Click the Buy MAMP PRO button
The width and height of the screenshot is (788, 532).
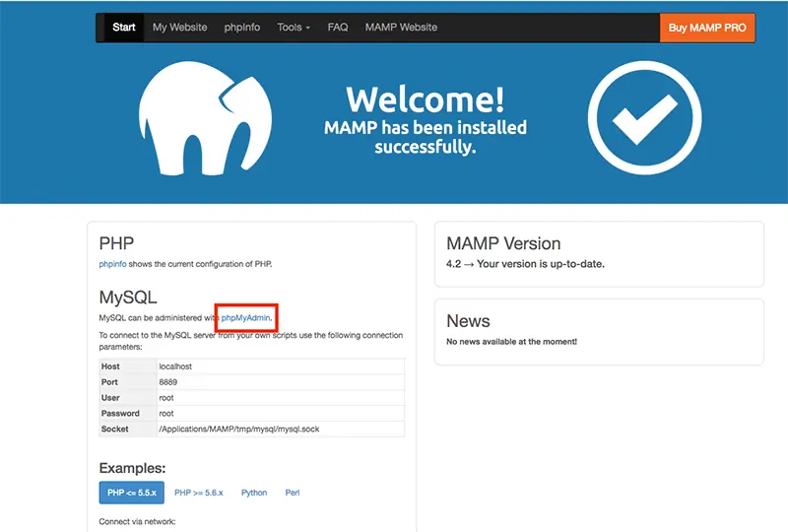click(707, 28)
